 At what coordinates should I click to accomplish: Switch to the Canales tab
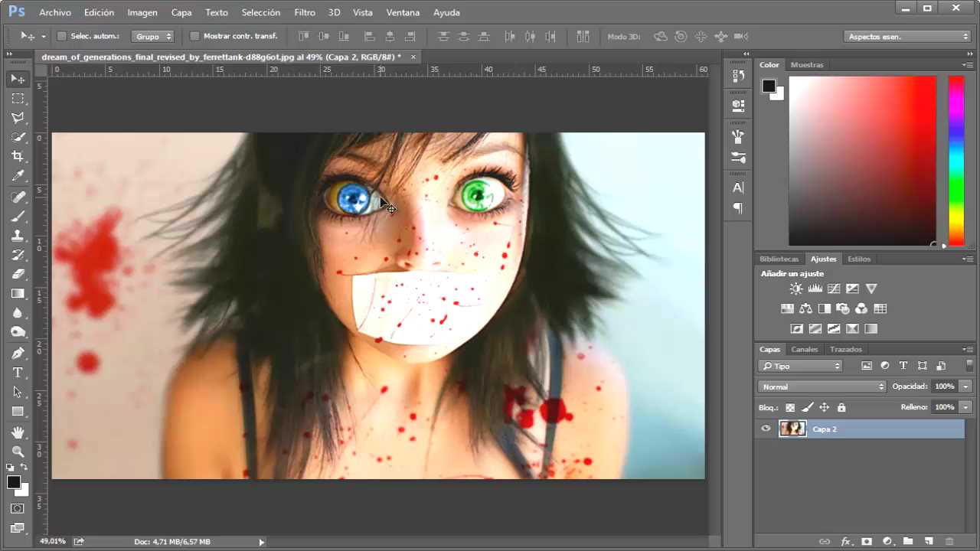[804, 349]
